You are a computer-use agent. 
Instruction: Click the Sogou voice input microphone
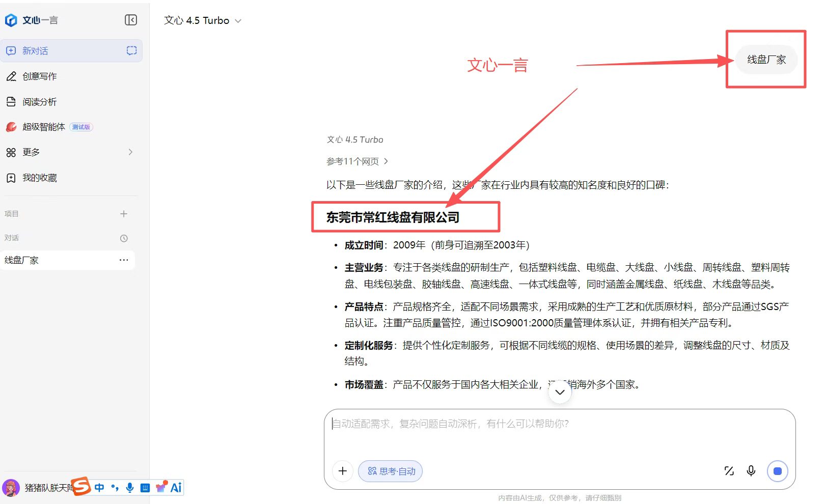pos(130,488)
